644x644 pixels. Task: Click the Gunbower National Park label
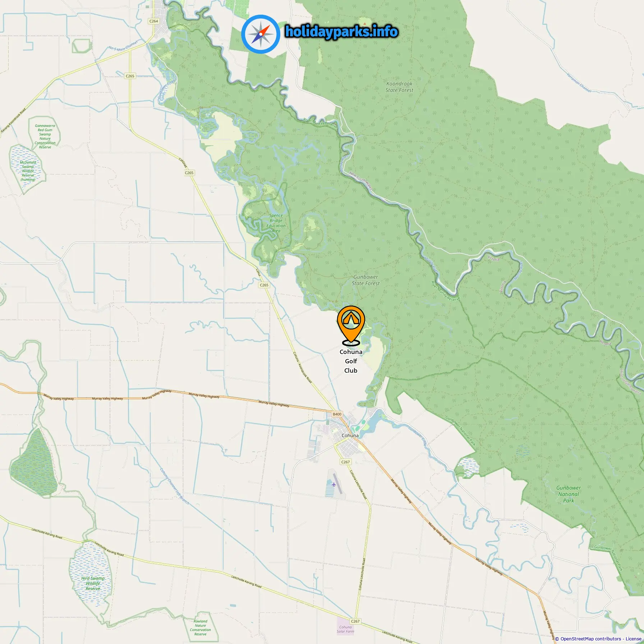(x=569, y=494)
